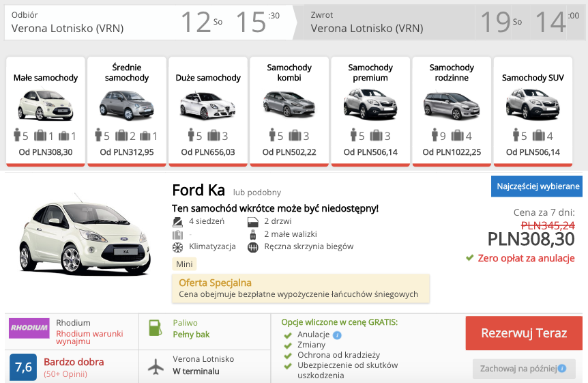Click the grey Fiat thumbnail in Średnie samochody
The image size is (588, 383).
click(x=127, y=105)
